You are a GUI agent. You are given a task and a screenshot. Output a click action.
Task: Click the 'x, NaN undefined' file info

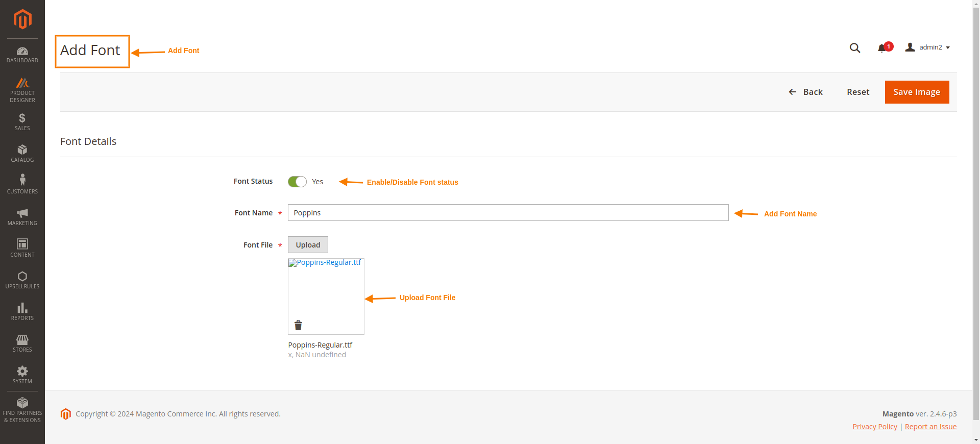coord(317,355)
